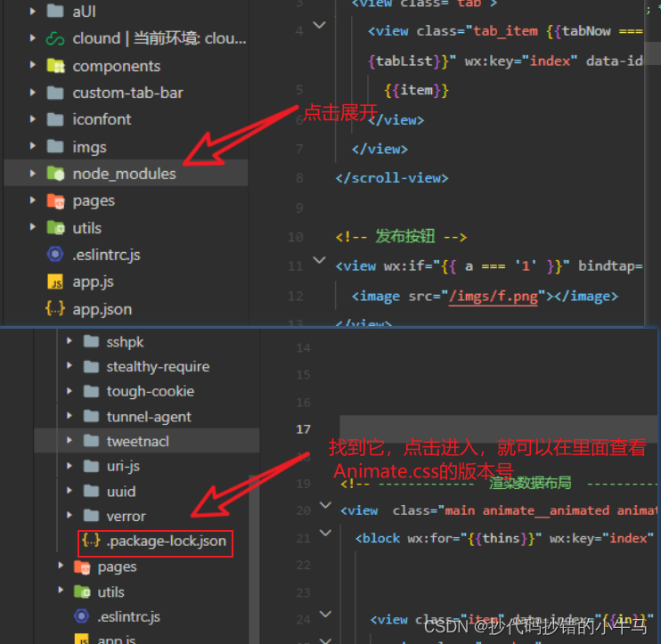This screenshot has width=661, height=644.
Task: Click the orange pages folder icon in top panel
Action: tap(55, 201)
